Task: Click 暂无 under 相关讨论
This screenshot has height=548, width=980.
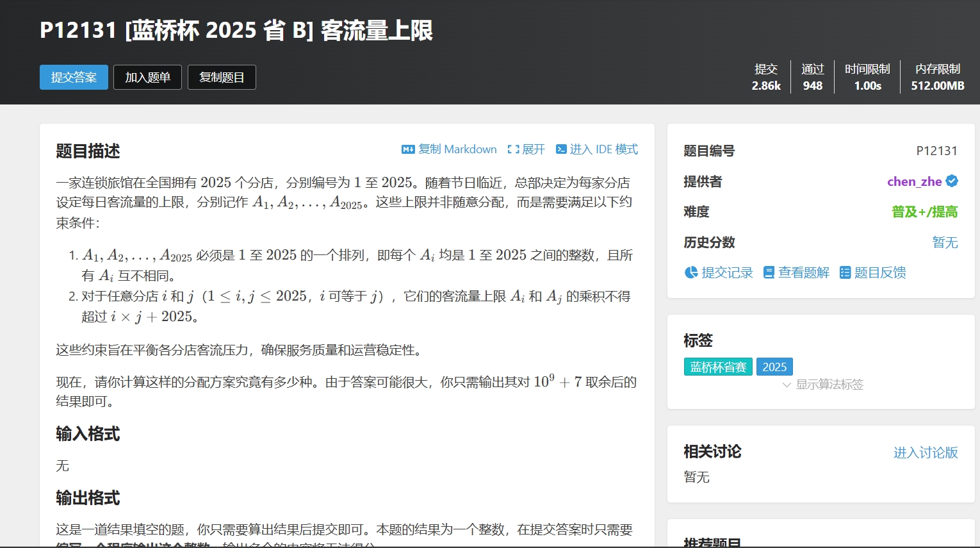Action: (696, 477)
